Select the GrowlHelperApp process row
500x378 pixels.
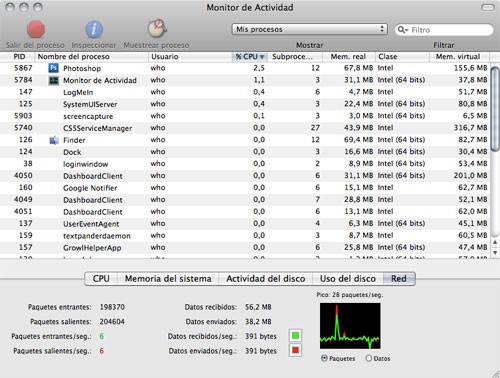click(245, 248)
